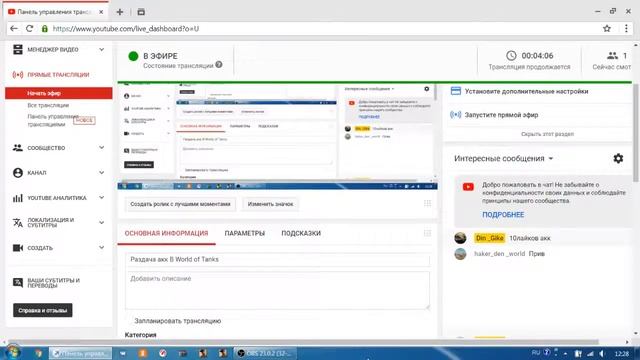
Task: Open the Сообщество people icon
Action: coord(18,148)
